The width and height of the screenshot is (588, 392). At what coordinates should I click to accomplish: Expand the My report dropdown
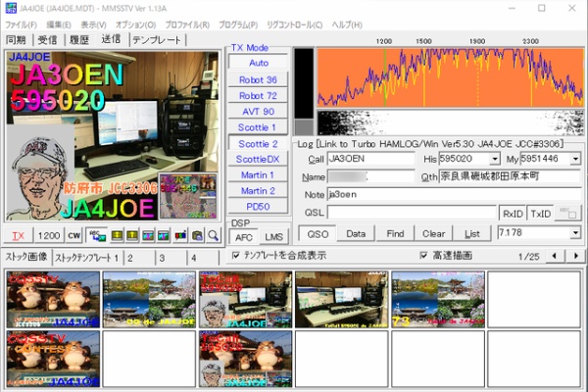(x=575, y=158)
